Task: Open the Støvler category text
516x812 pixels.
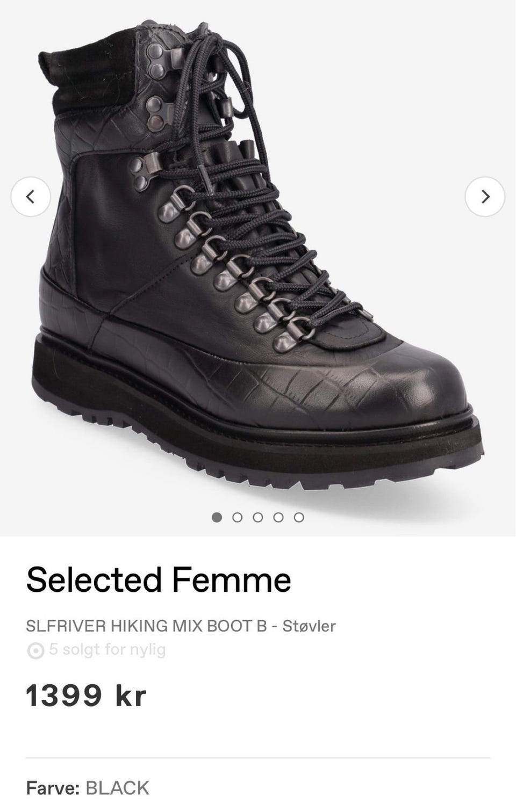Action: 309,626
